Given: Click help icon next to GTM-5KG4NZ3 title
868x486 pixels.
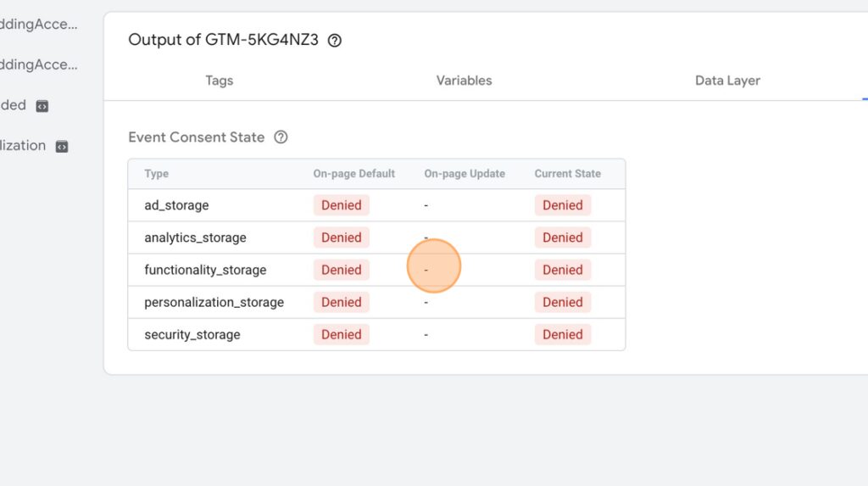Looking at the screenshot, I should (x=334, y=41).
